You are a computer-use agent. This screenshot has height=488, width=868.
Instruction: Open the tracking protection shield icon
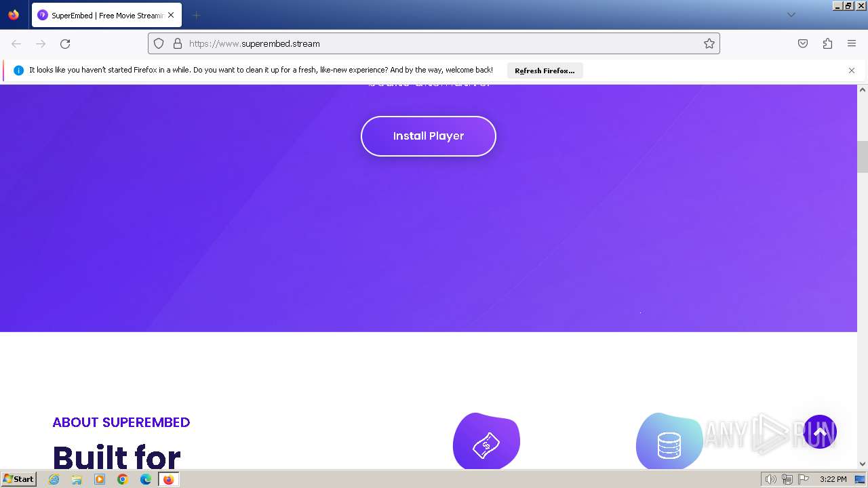[159, 43]
